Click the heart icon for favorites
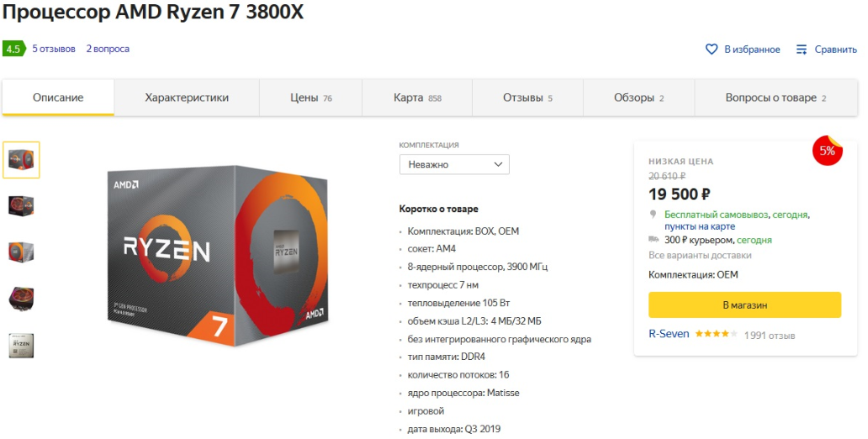868x439 pixels. point(712,50)
